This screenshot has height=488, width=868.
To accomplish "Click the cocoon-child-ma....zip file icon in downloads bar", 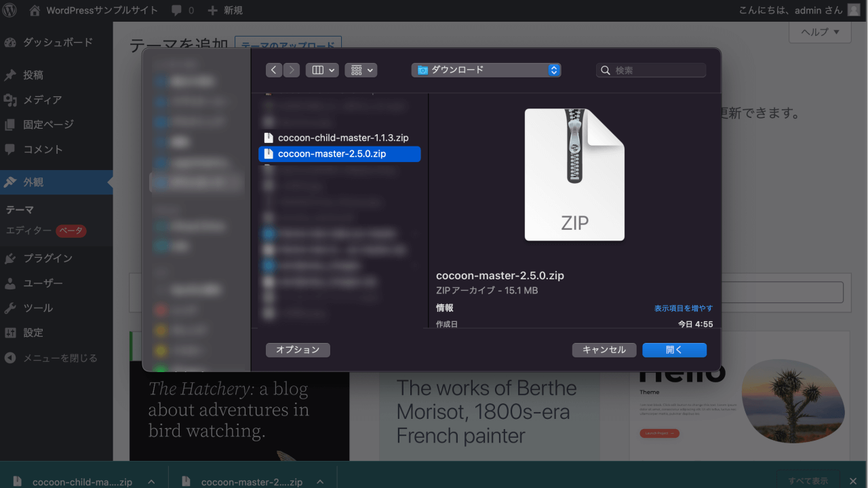I will pyautogui.click(x=18, y=482).
